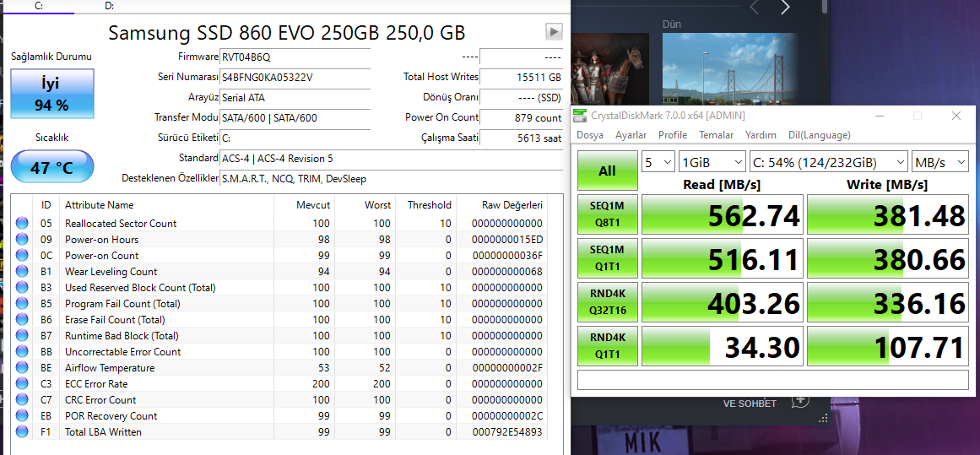This screenshot has height=455, width=980.
Task: Run the SEQ1M Q1T1 test
Action: tap(607, 258)
